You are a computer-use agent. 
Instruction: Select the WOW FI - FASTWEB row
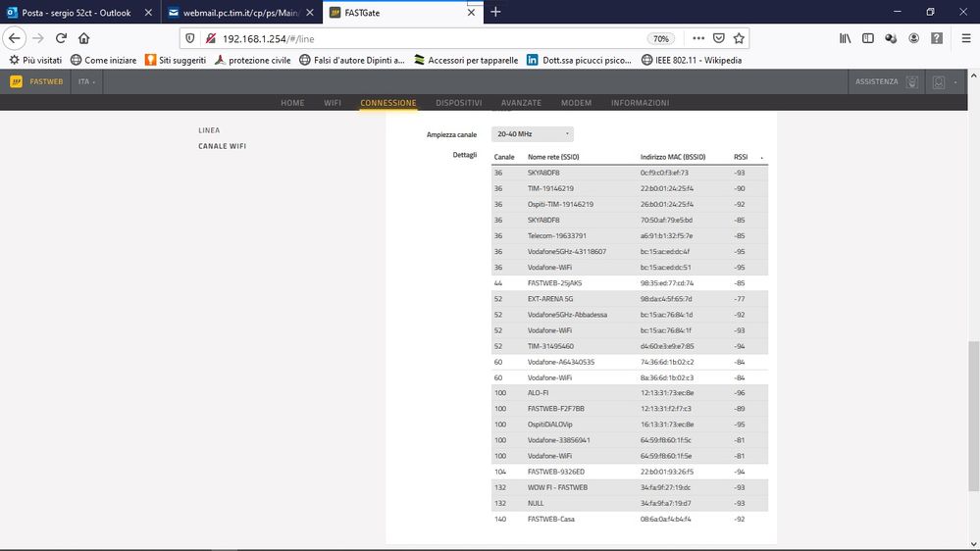tap(630, 487)
